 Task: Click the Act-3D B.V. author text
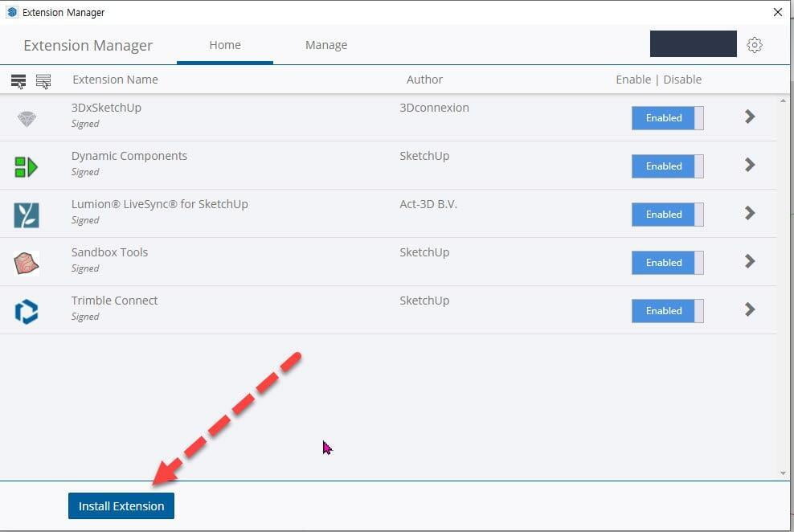[428, 204]
